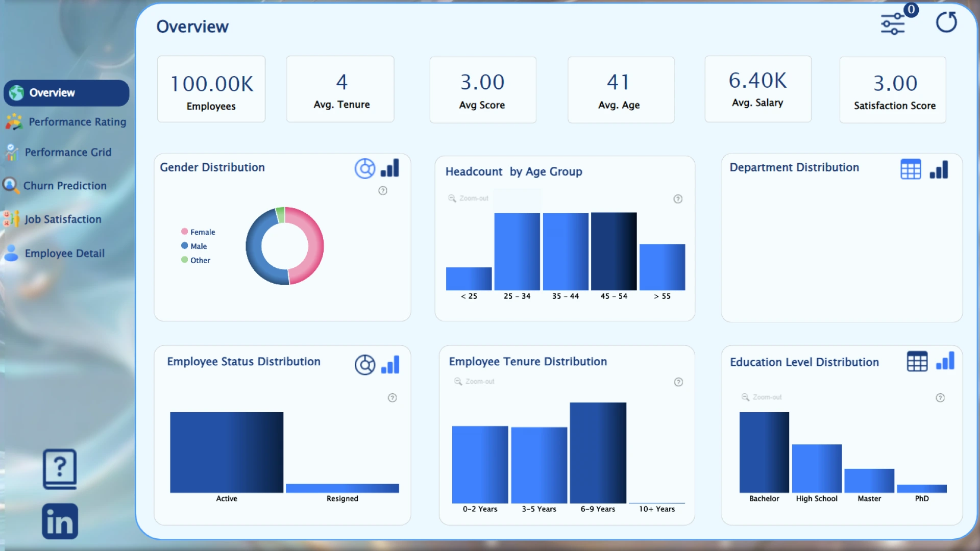Click the Job Satisfaction sidebar icon
980x551 pixels.
coord(12,219)
